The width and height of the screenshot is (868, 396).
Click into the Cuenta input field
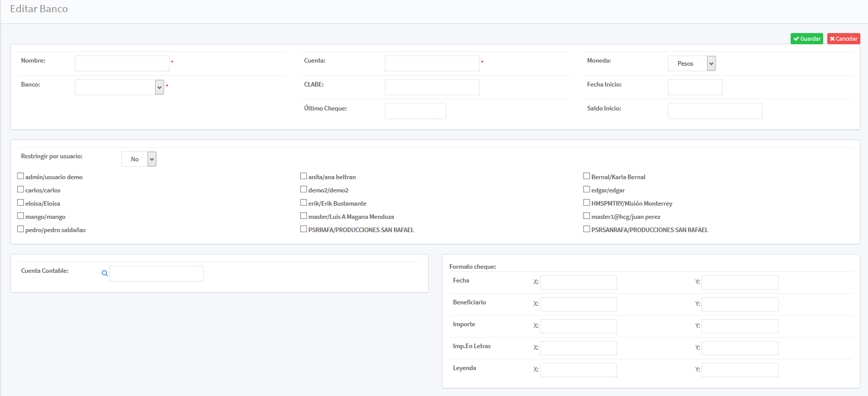(432, 64)
